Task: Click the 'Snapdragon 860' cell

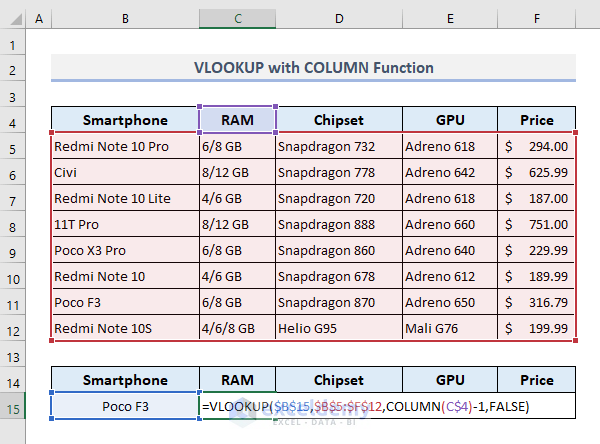Action: point(339,250)
